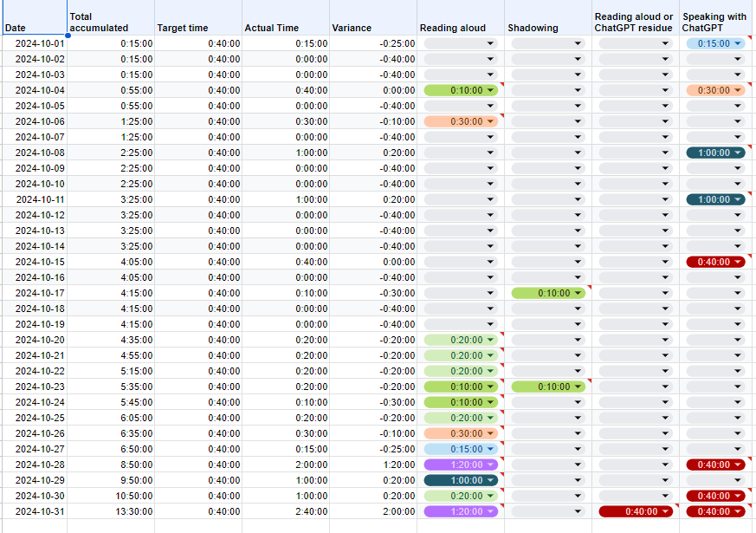
Task: Open empty Shadowing dropdown for 2024-10-31
Action: point(548,511)
